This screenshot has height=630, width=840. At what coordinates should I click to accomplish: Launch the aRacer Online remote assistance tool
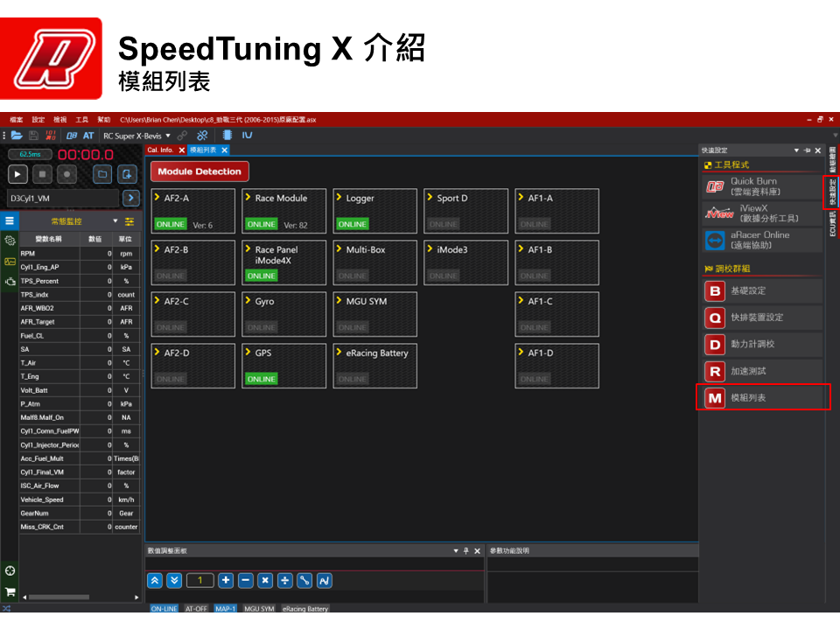coord(762,240)
